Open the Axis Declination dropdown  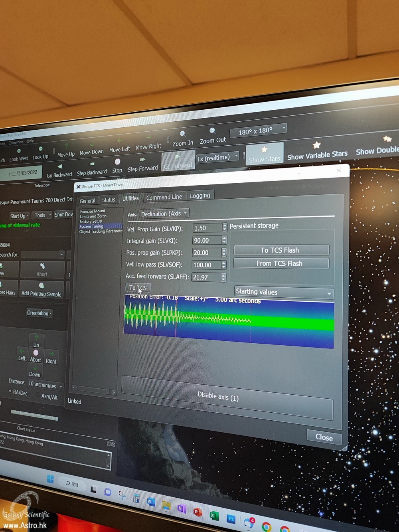point(164,214)
